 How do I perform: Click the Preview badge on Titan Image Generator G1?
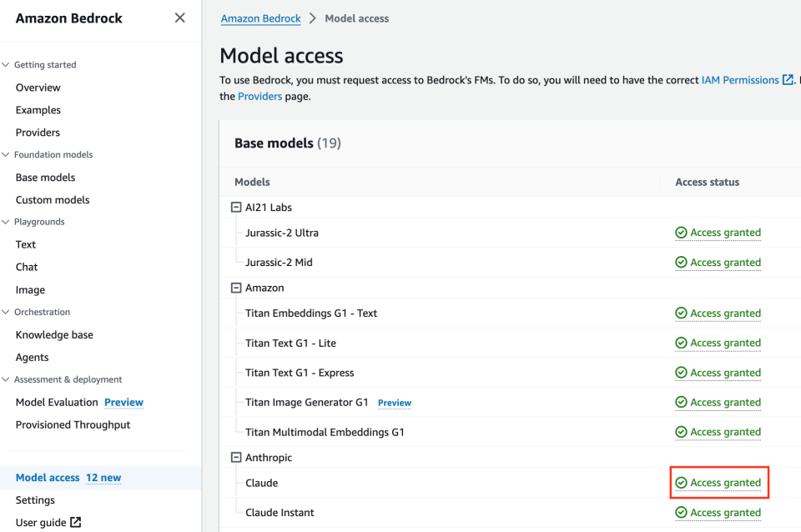click(x=394, y=403)
